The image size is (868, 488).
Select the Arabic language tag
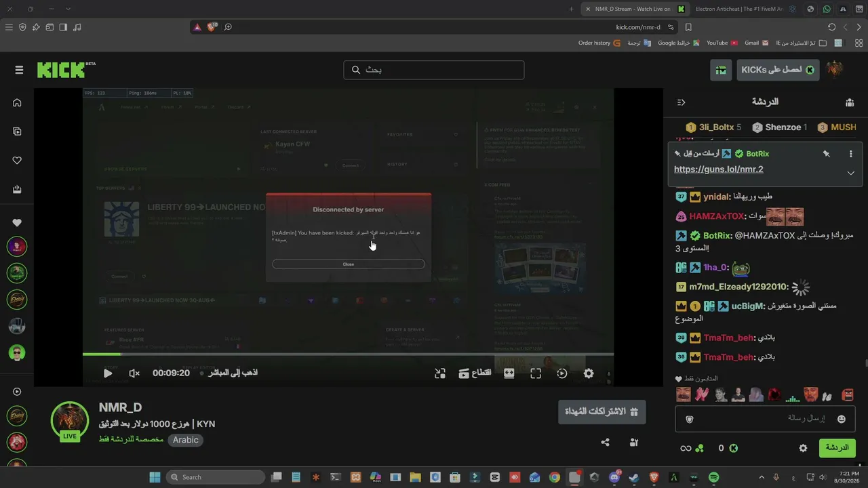coord(185,440)
